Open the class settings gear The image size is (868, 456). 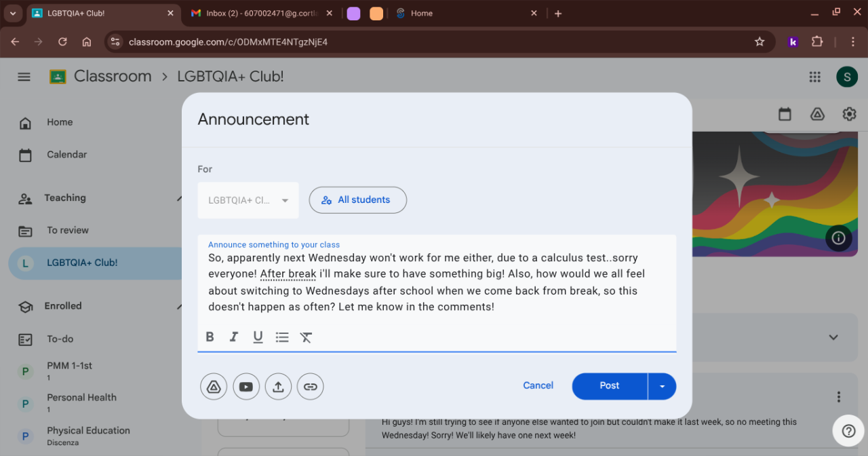point(849,114)
